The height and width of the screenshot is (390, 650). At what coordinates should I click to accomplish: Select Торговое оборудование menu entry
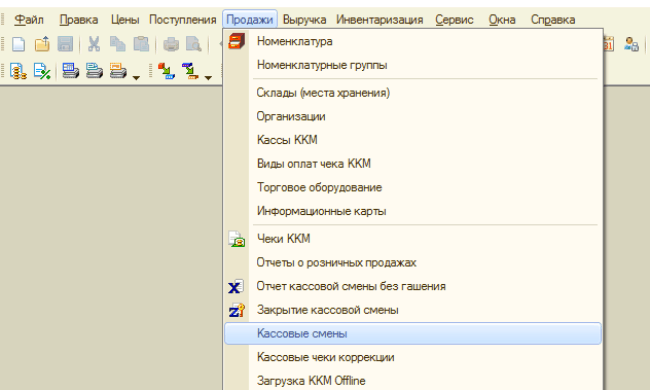[413, 187]
